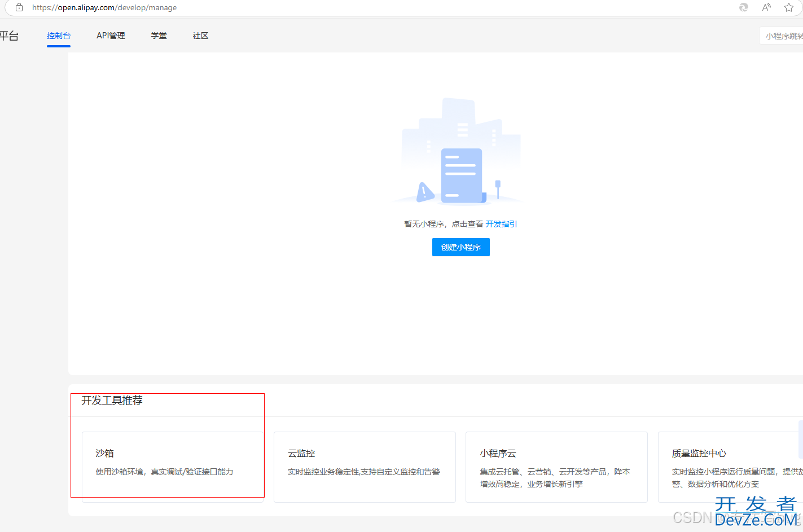This screenshot has height=532, width=803.
Task: Open the 沙箱 tool card
Action: tap(173, 467)
